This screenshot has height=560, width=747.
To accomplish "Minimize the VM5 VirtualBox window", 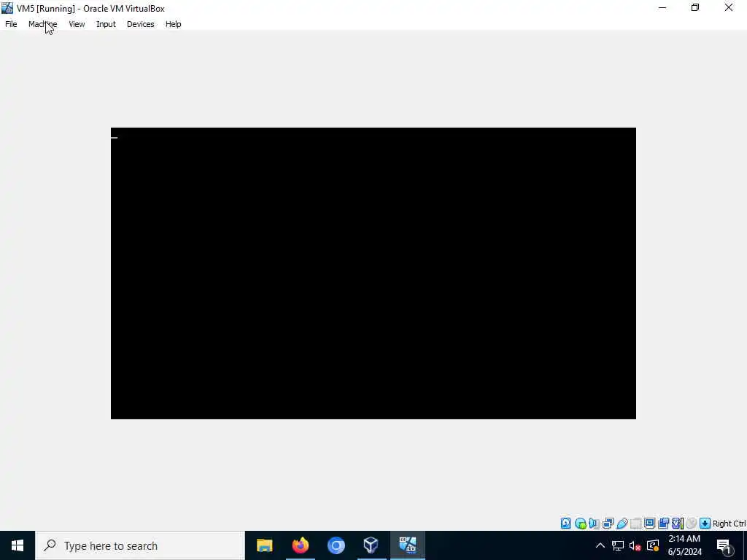I will pyautogui.click(x=662, y=8).
